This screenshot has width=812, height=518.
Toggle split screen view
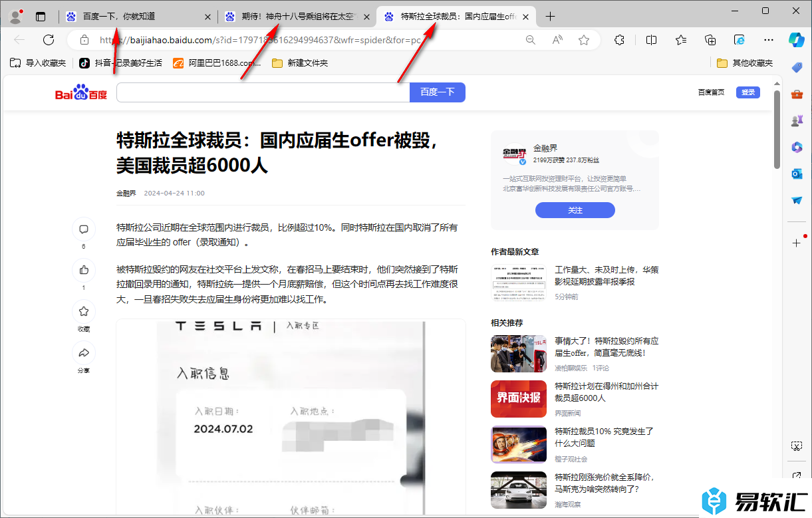click(x=651, y=40)
